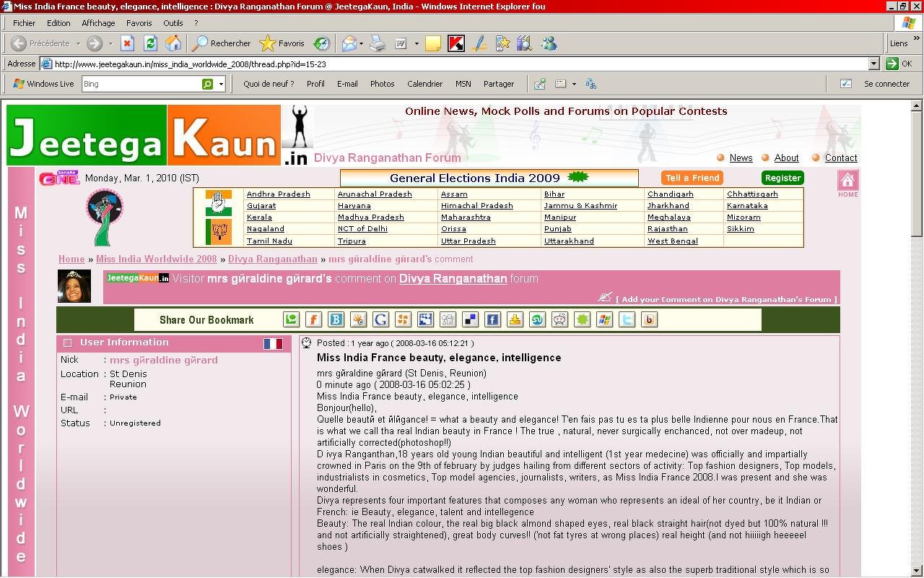Click the mail envelope toolbar icon
Screen dimensions: 924x578
(349, 43)
